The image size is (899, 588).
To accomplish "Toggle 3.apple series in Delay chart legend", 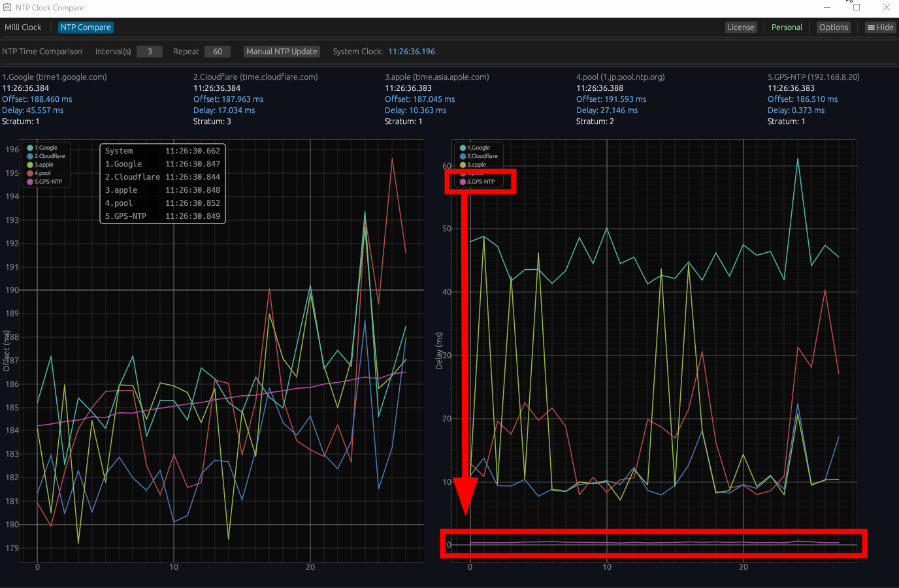I will [476, 165].
